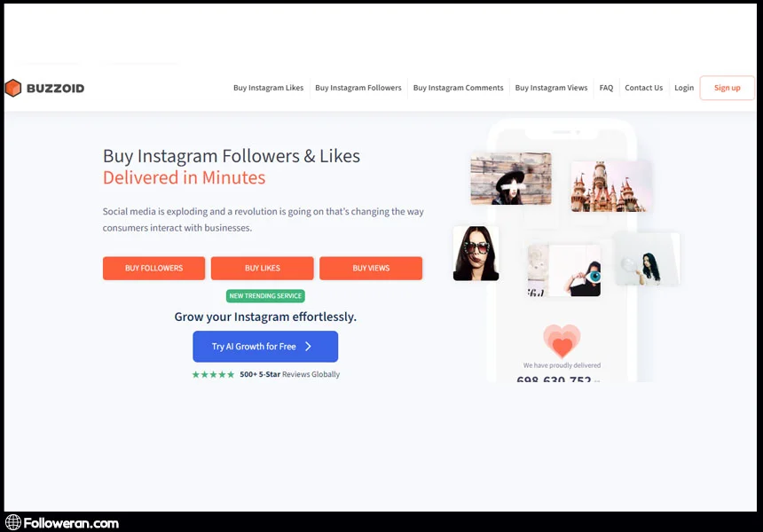The height and width of the screenshot is (532, 763).
Task: Click the orange BUY VIEWS button
Action: click(x=371, y=268)
